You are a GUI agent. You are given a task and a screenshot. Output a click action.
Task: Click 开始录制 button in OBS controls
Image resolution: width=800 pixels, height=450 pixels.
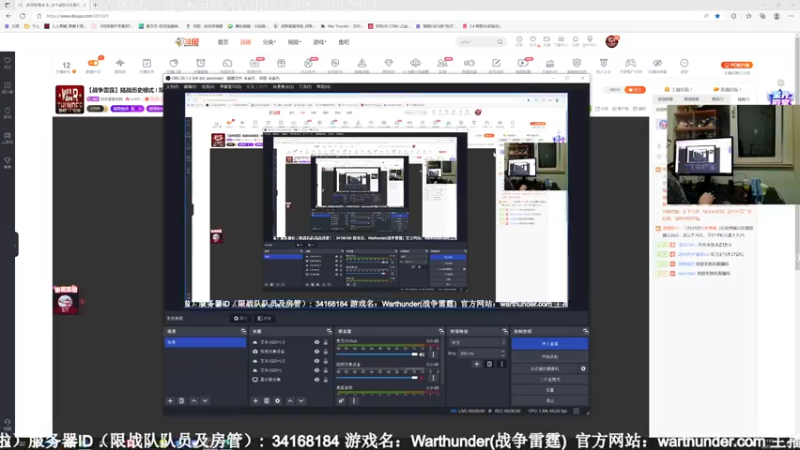point(549,357)
